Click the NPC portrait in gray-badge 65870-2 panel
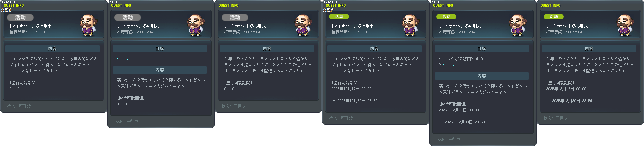The width and height of the screenshot is (644, 146). [x=303, y=25]
